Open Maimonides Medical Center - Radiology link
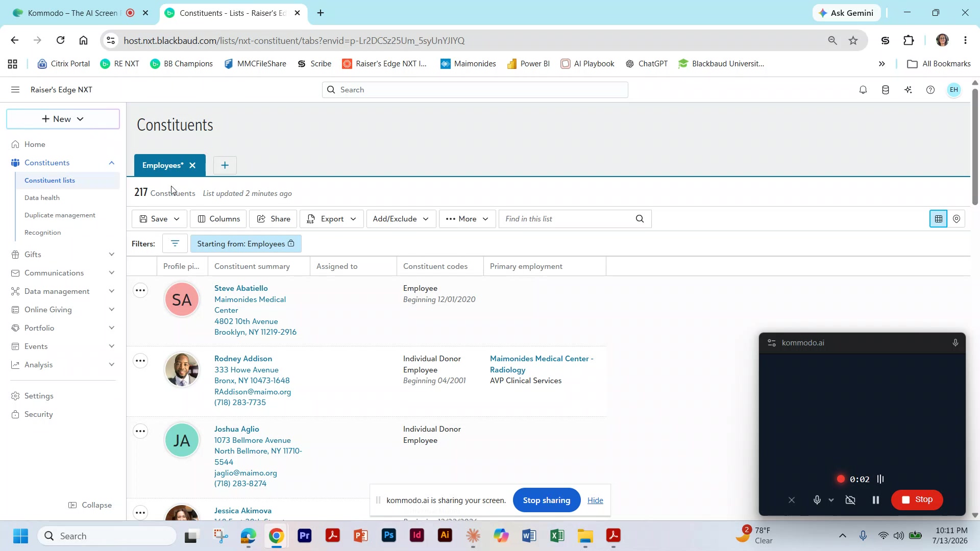 542,364
